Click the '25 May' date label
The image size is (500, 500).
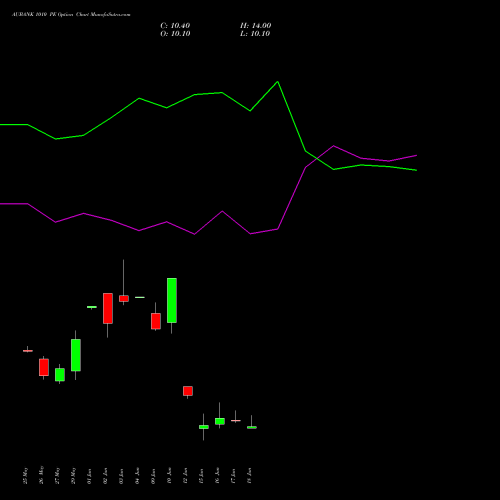click(x=26, y=476)
